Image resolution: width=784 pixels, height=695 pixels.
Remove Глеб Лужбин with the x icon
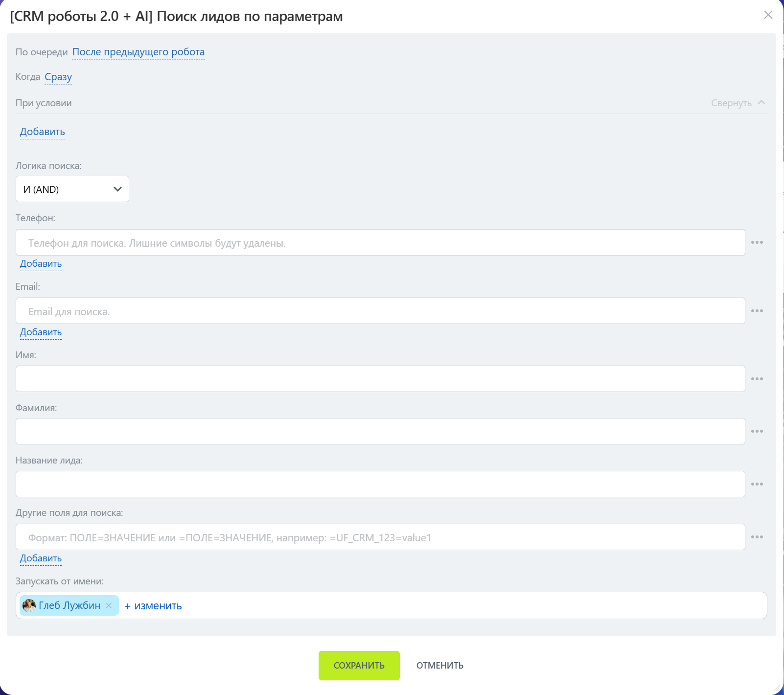(x=109, y=605)
